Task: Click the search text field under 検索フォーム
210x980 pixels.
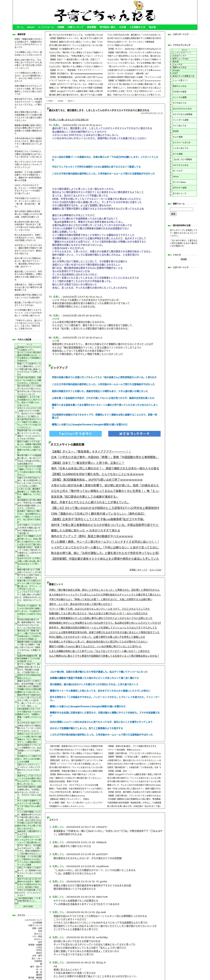Action: click(x=181, y=209)
